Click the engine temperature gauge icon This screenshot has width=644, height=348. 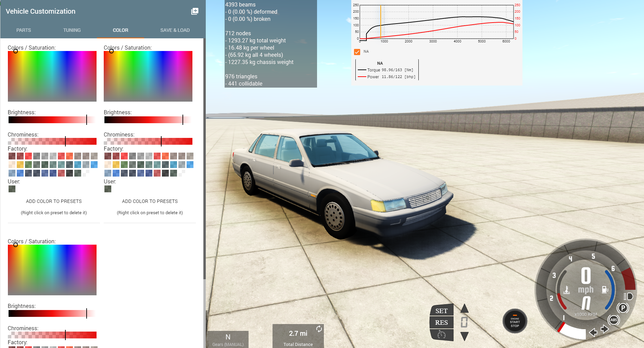tap(567, 289)
